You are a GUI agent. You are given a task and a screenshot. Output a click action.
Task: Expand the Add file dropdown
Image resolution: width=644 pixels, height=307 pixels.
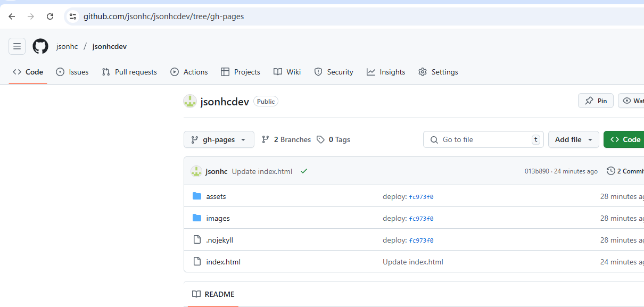(x=574, y=139)
